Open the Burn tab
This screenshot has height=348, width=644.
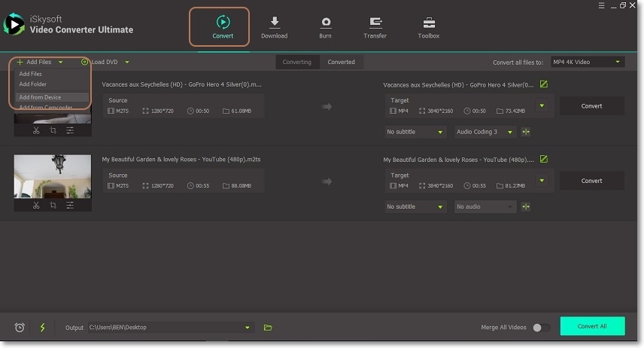(325, 27)
